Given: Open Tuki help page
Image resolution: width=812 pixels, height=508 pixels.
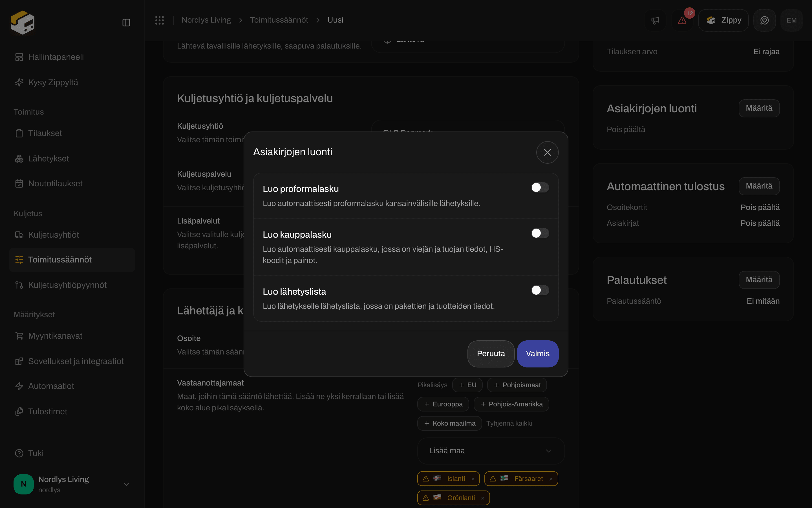Looking at the screenshot, I should 72,453.
